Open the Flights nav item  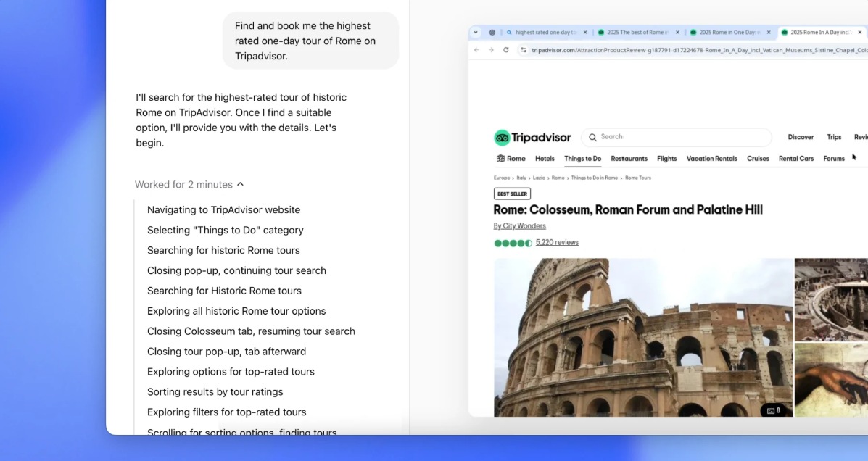(666, 158)
